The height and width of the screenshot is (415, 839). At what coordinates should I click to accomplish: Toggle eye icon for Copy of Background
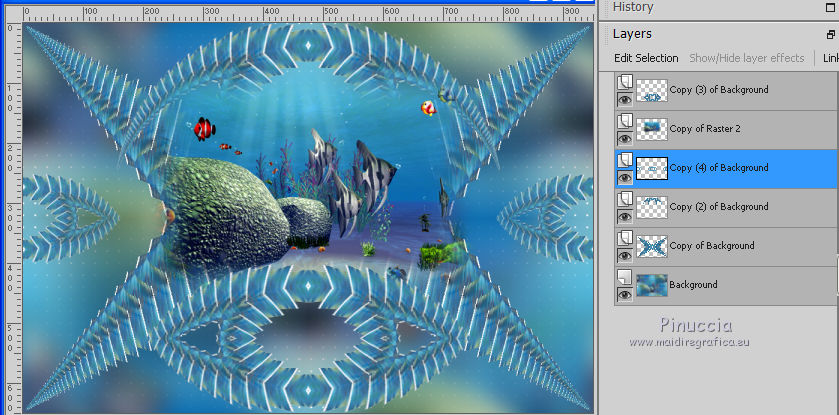click(x=625, y=256)
